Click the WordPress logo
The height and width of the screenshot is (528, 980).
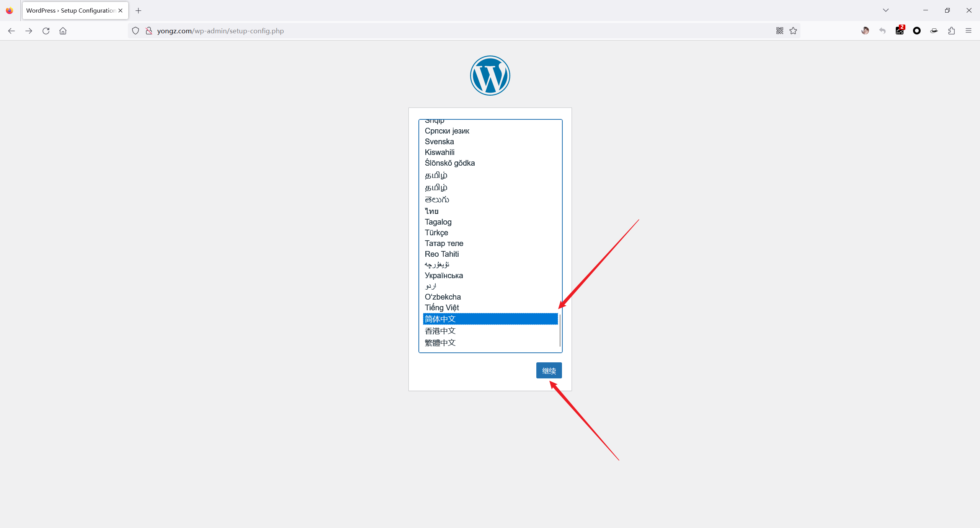tap(490, 76)
